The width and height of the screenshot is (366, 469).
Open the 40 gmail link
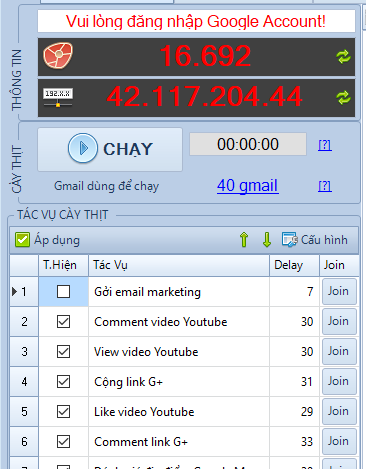(x=248, y=186)
